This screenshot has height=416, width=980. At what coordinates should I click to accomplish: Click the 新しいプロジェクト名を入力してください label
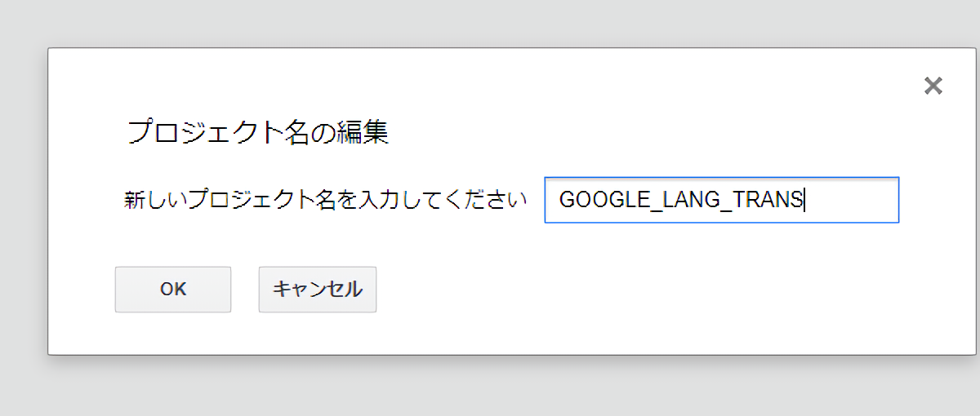[325, 200]
